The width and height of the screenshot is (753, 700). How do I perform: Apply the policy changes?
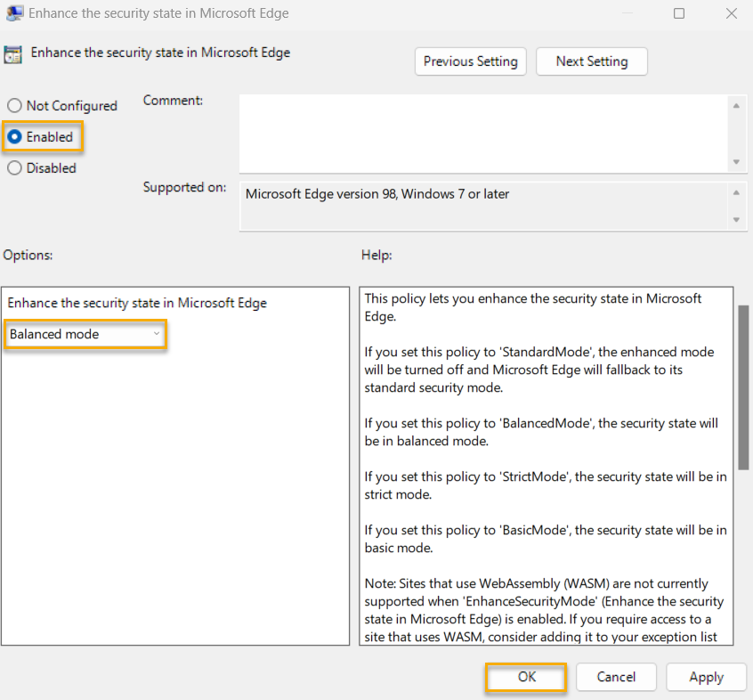click(x=706, y=677)
